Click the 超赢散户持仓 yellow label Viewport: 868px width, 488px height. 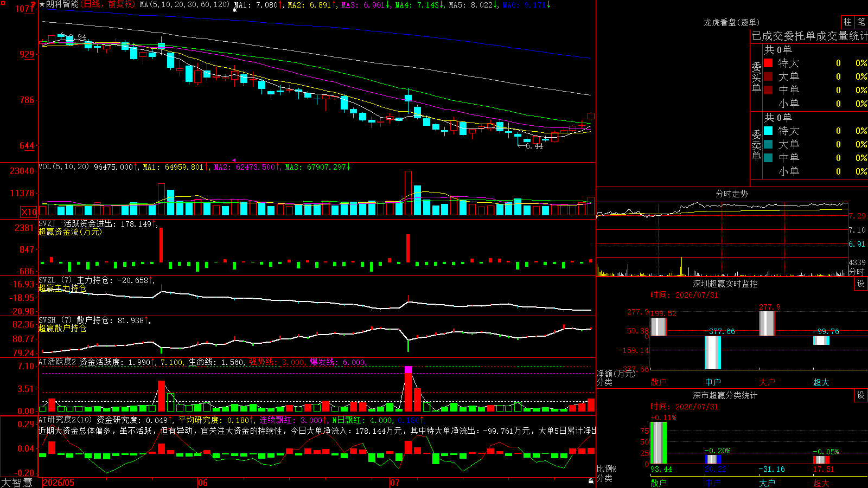tap(62, 328)
